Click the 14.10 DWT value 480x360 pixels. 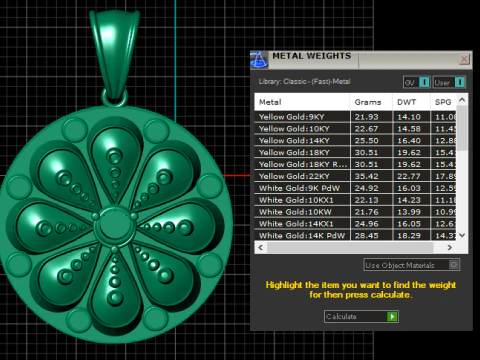409,117
